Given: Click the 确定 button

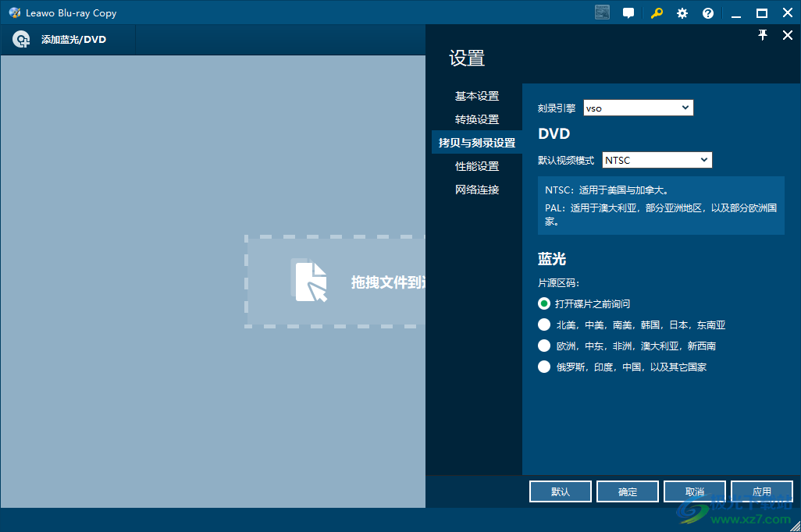Looking at the screenshot, I should (628, 491).
